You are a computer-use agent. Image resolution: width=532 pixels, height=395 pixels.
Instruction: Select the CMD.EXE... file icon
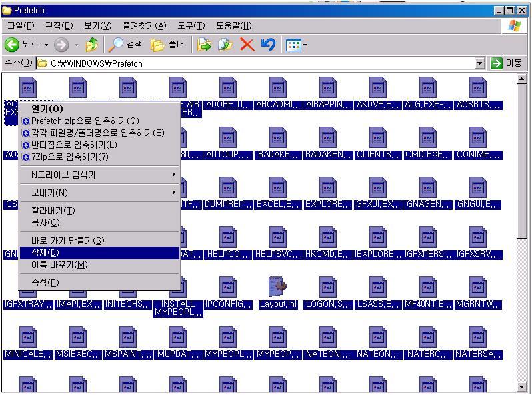[x=428, y=137]
